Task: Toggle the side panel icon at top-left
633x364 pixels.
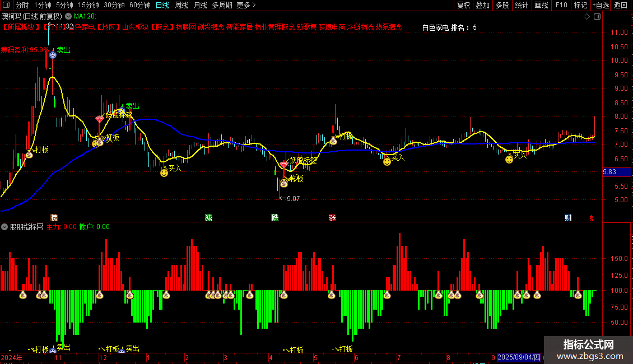Action: click(6, 5)
